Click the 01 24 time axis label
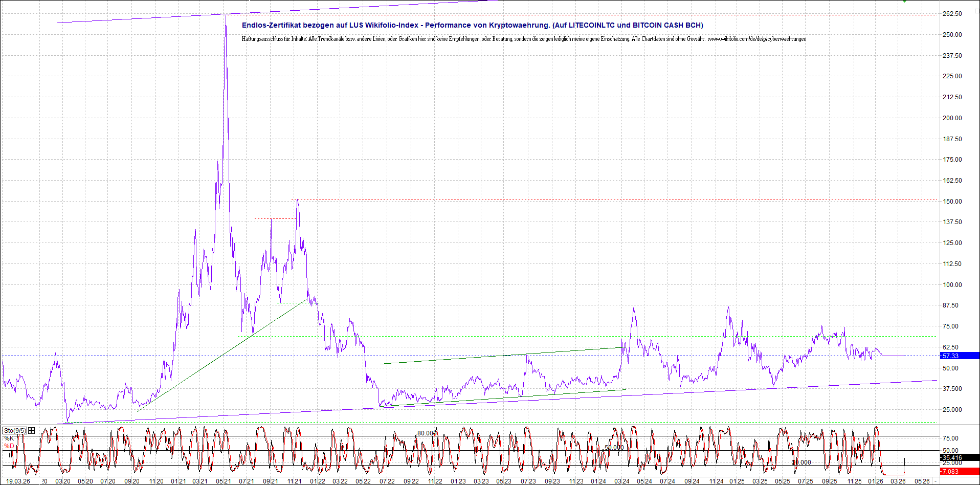980x485 pixels. 598,481
